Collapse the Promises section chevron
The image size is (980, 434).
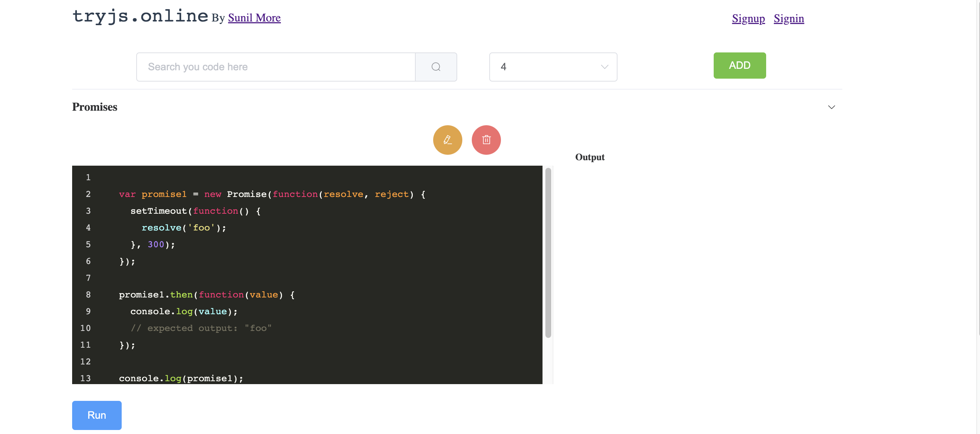[x=831, y=107]
